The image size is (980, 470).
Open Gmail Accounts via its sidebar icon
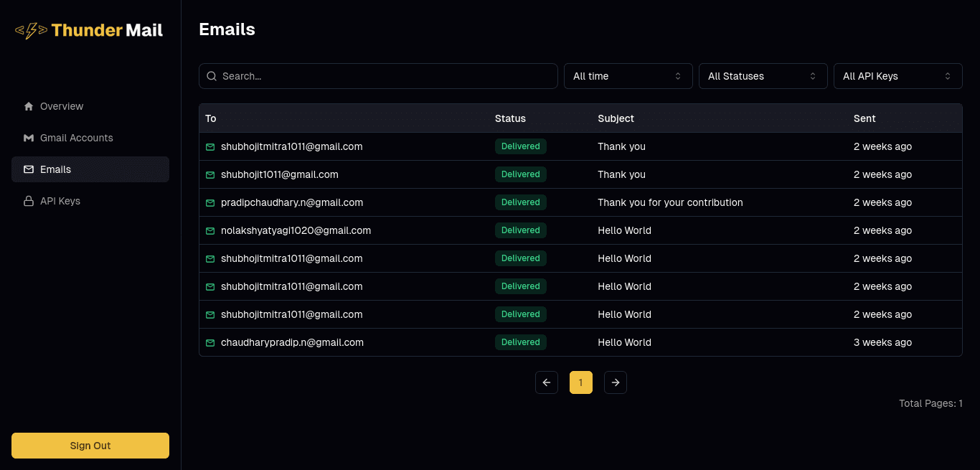click(27, 138)
